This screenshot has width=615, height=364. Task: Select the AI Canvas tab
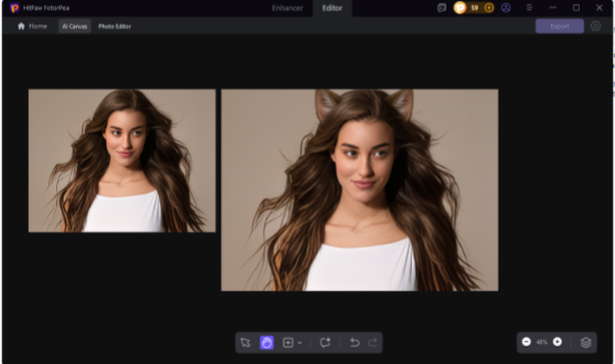[75, 26]
